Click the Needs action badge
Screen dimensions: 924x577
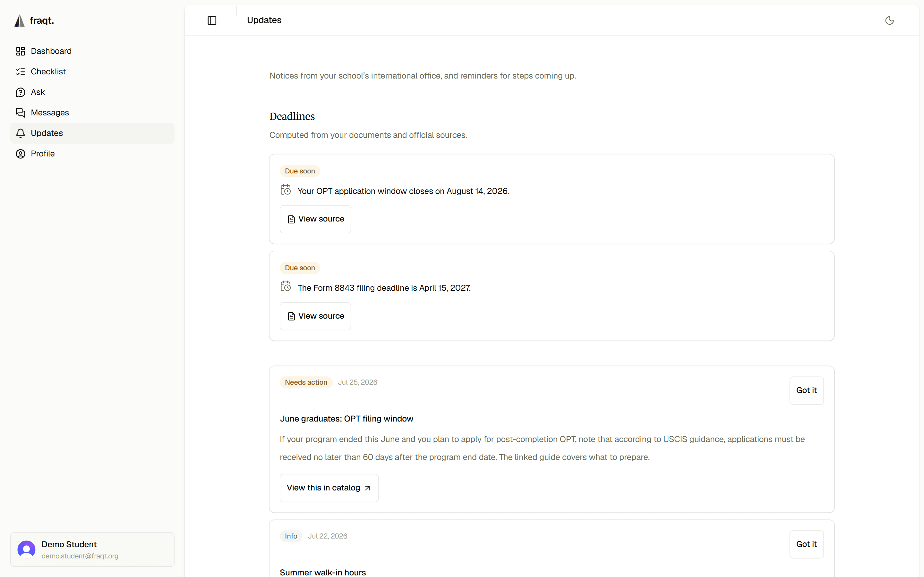pos(306,382)
